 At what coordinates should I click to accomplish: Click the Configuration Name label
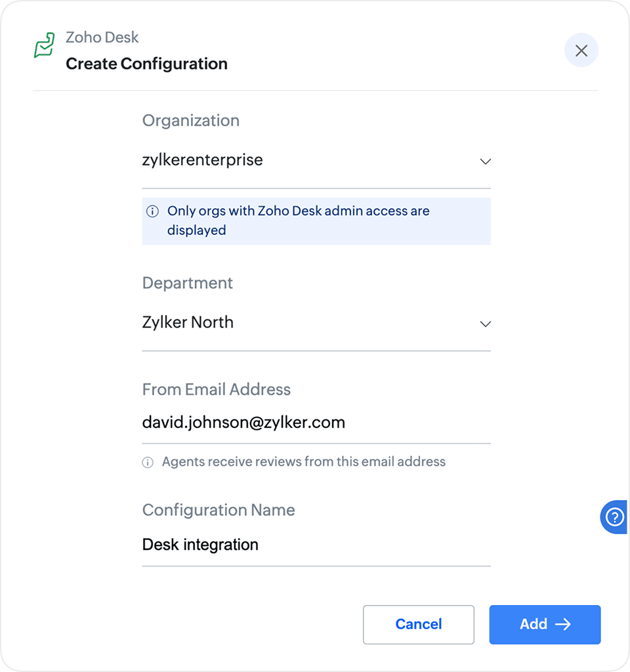[x=219, y=510]
